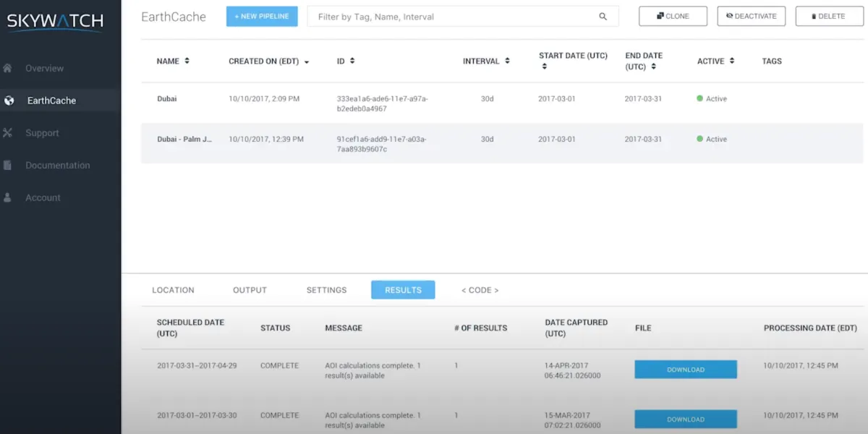
Task: Sort pipelines by ID column arrows
Action: pyautogui.click(x=352, y=61)
